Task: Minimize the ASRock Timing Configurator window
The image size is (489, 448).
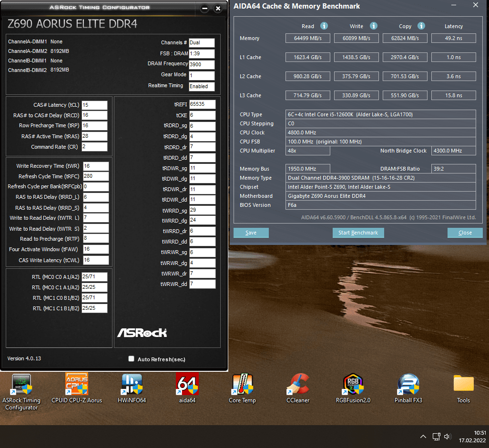Action: pos(204,9)
